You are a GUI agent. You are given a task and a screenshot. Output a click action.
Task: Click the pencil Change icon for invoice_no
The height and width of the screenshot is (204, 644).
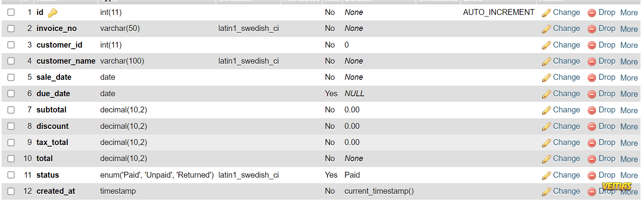pyautogui.click(x=546, y=29)
